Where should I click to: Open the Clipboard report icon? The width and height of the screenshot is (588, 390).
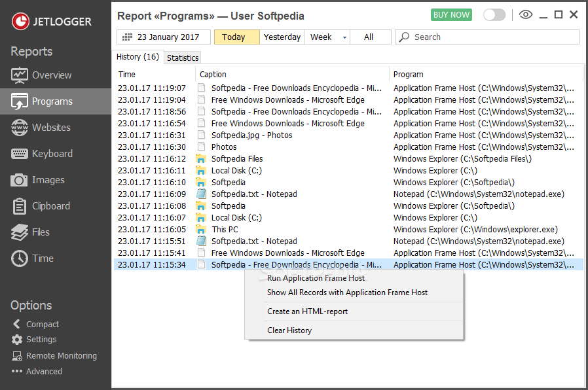pyautogui.click(x=19, y=206)
